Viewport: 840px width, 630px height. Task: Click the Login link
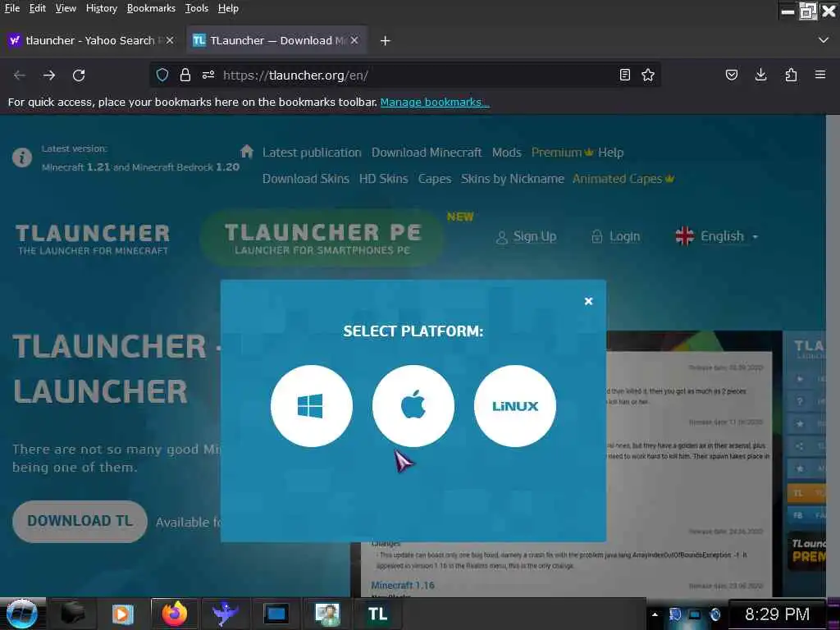(616, 236)
